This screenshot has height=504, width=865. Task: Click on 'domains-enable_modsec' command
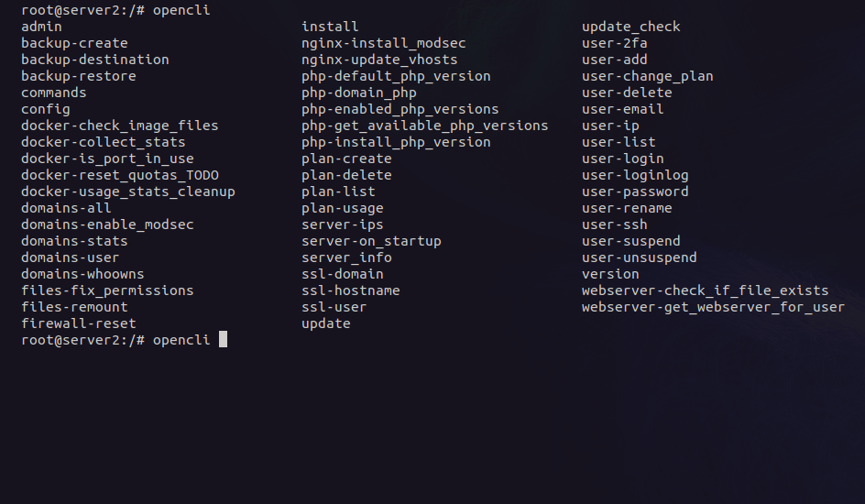point(107,225)
